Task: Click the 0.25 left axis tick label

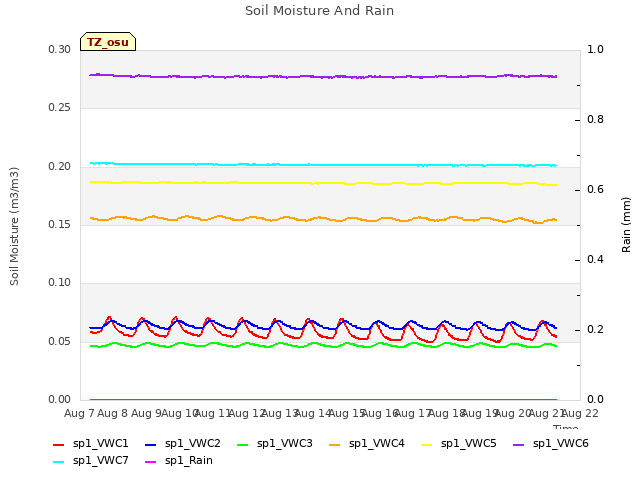Action: click(60, 108)
